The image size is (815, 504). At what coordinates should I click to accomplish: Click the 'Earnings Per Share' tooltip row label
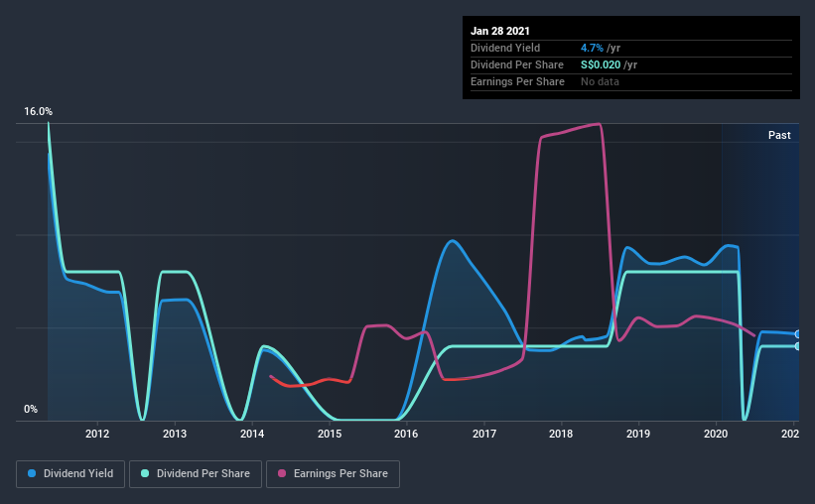pos(517,81)
